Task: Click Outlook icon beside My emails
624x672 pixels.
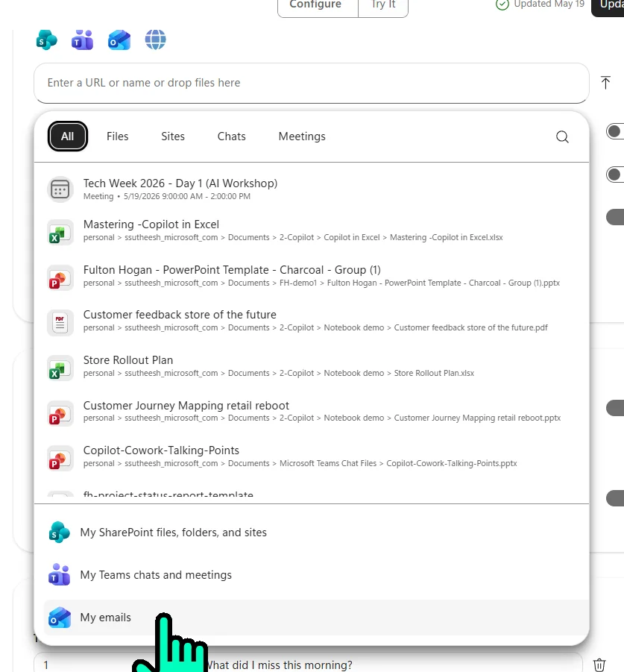Action: coord(60,618)
